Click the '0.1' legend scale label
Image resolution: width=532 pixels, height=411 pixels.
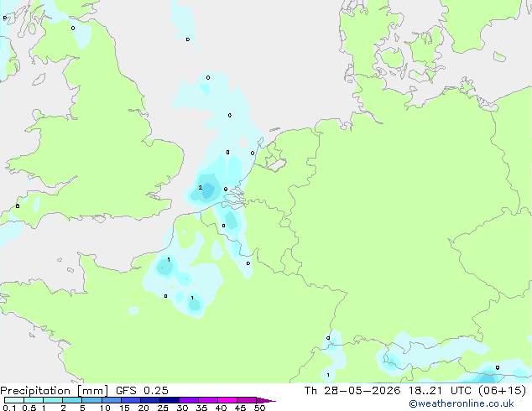click(9, 408)
